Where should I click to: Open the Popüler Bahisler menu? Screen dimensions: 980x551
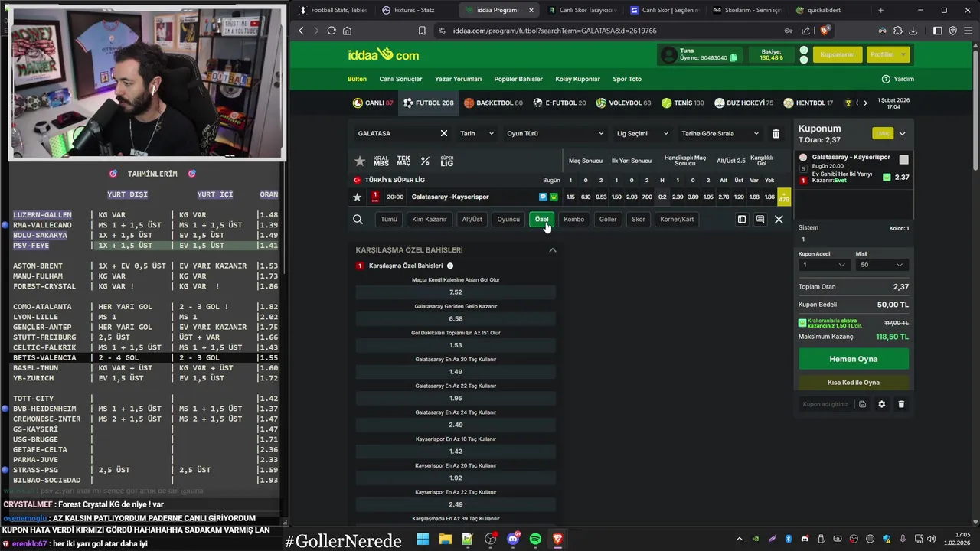point(518,79)
